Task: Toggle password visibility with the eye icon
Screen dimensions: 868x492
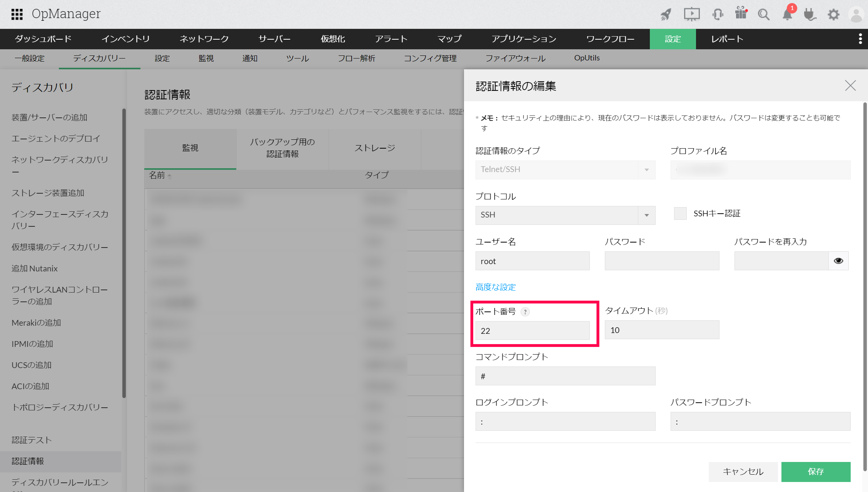Action: tap(839, 261)
